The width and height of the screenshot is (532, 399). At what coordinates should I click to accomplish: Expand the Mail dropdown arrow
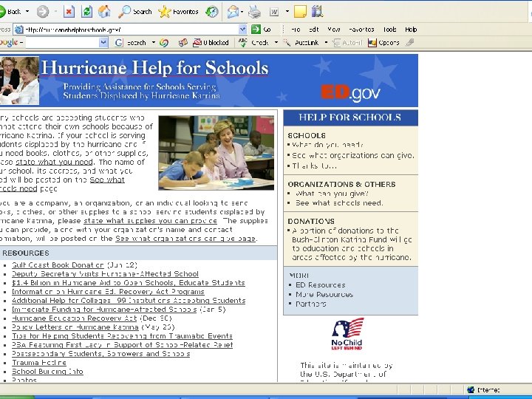tap(242, 12)
